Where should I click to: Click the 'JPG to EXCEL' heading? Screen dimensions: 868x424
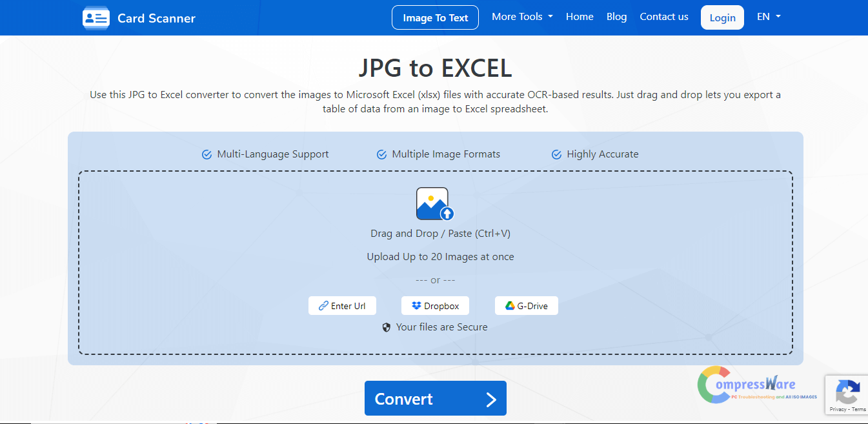[x=435, y=68]
